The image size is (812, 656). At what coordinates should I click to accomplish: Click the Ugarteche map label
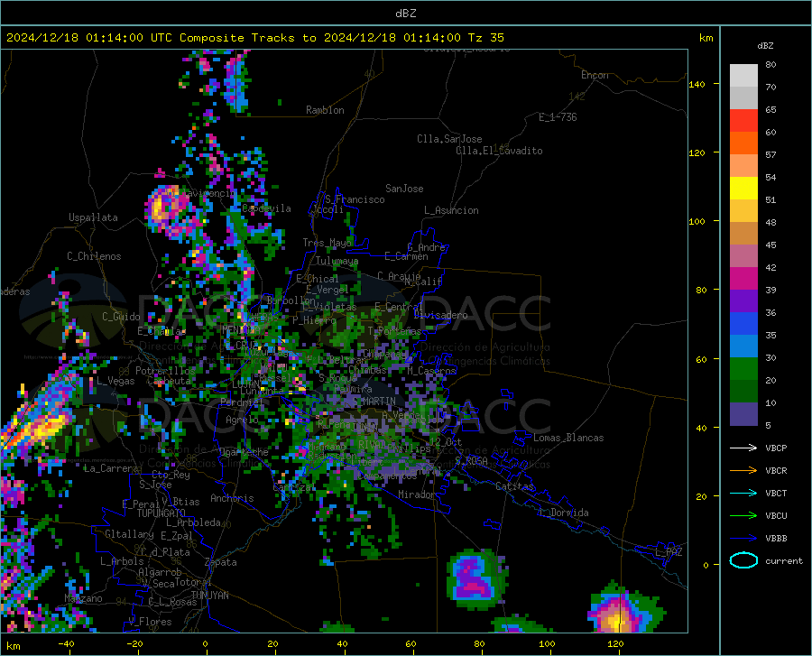coord(244,452)
